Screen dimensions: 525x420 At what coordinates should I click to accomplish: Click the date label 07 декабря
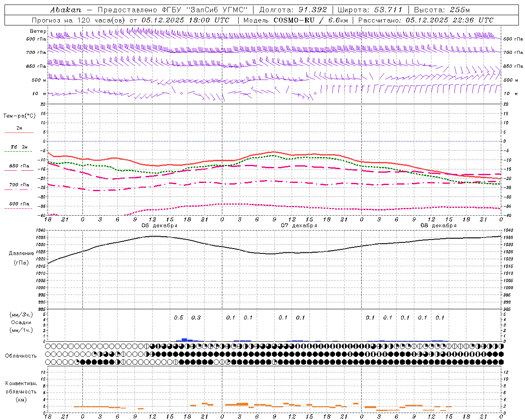(x=299, y=225)
